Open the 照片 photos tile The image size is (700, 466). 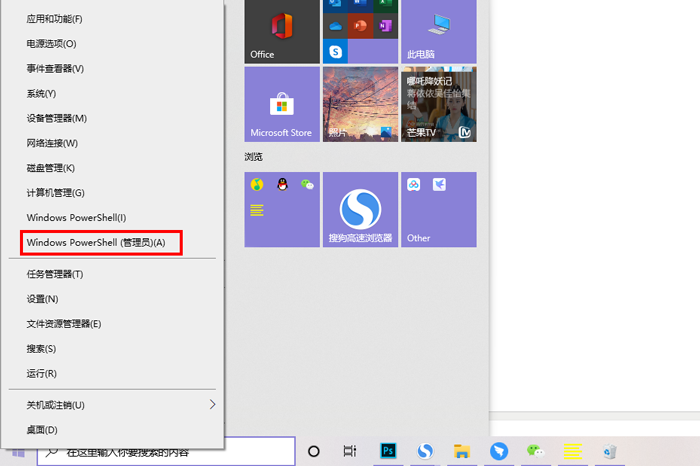pyautogui.click(x=360, y=104)
